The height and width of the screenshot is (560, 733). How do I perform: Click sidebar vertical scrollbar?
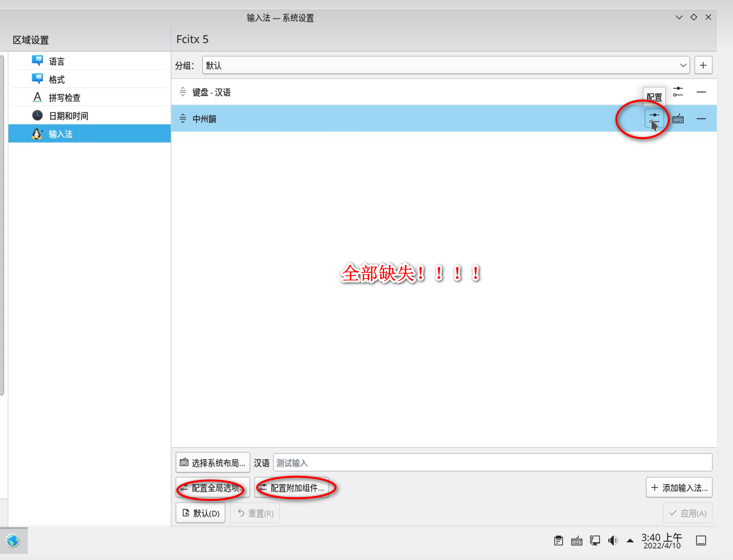coord(2,225)
